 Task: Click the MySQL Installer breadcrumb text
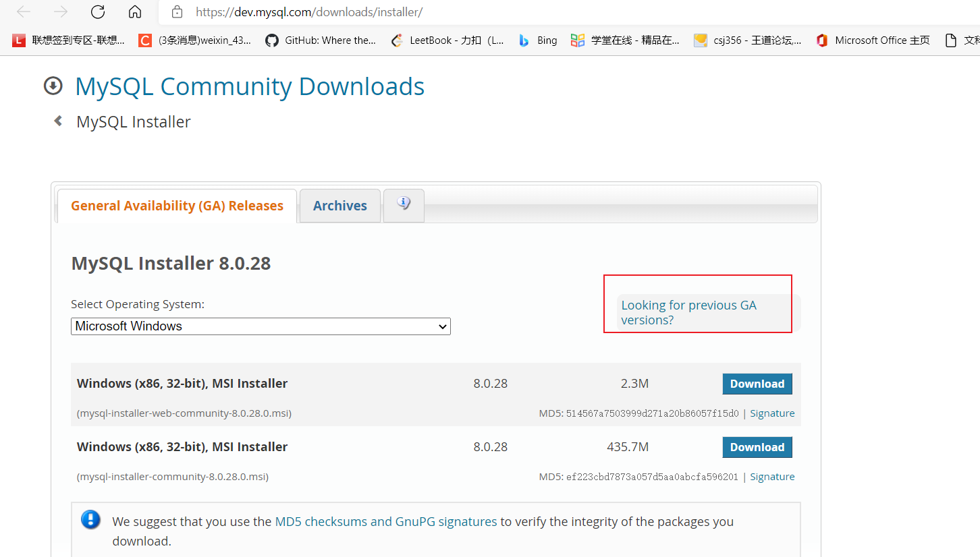(134, 122)
